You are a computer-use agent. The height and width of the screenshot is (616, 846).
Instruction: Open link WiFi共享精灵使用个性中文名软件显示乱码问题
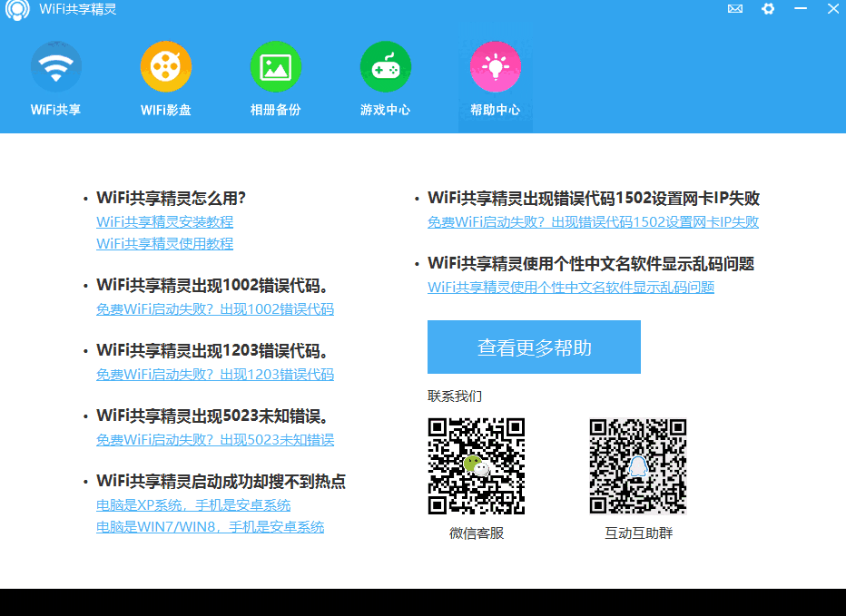point(571,287)
